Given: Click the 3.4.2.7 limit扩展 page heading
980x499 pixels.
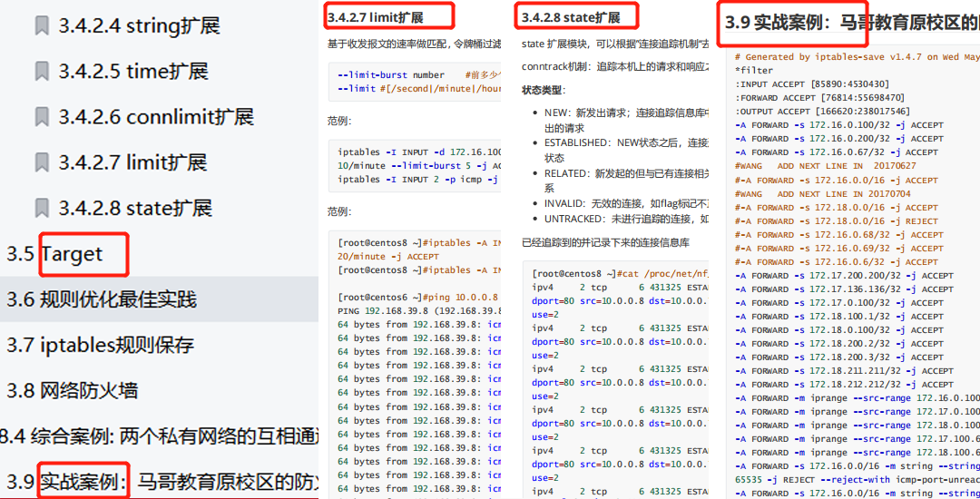Looking at the screenshot, I should [x=375, y=16].
